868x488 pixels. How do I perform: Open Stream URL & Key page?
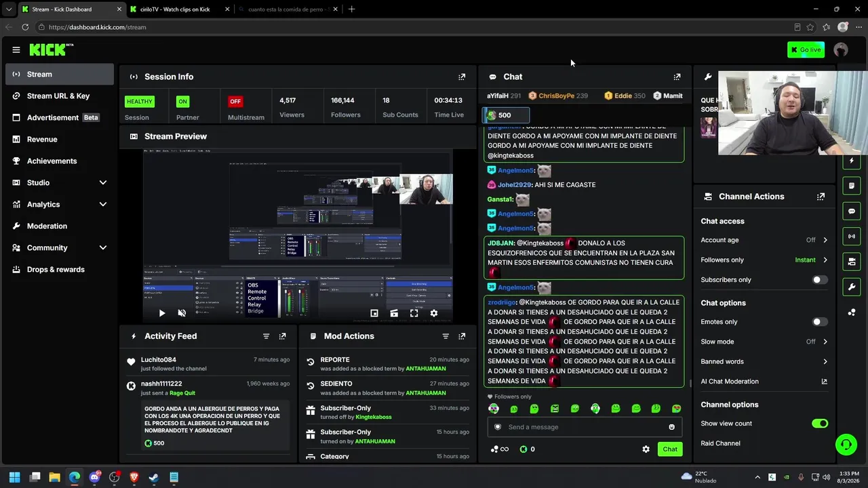60,96
